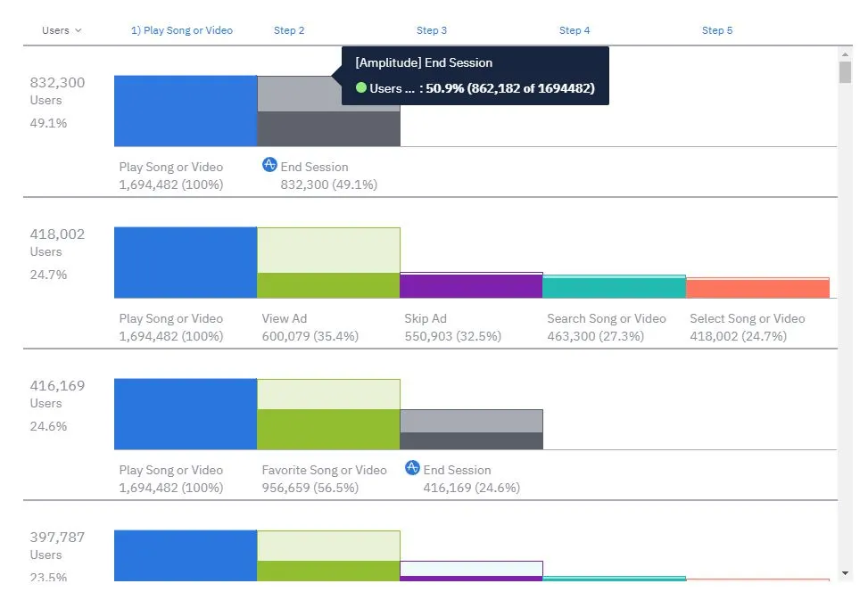Select the Step 2 column header
868x600 pixels.
pyautogui.click(x=289, y=30)
